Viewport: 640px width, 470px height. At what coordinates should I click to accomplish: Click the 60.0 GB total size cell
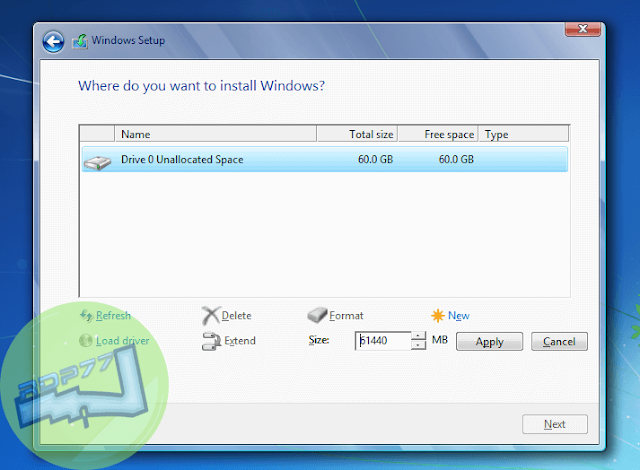[x=375, y=159]
